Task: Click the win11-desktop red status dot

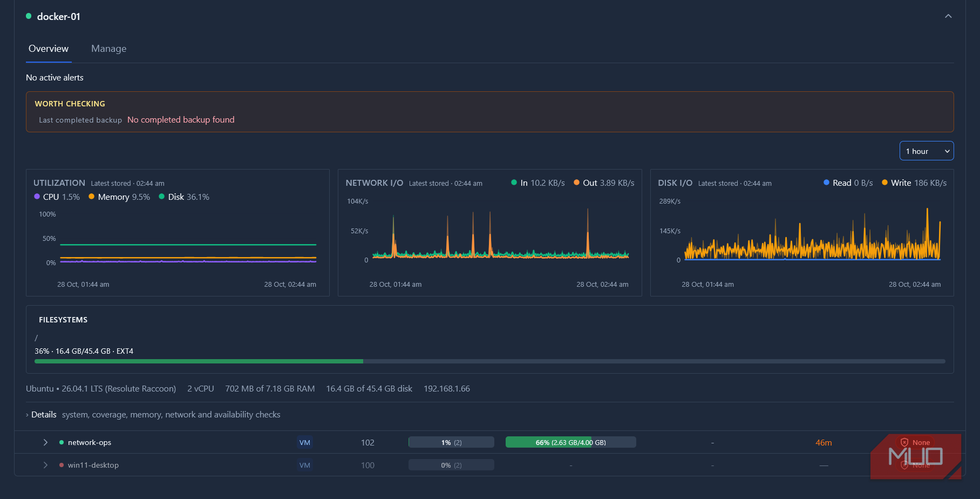Action: tap(62, 465)
